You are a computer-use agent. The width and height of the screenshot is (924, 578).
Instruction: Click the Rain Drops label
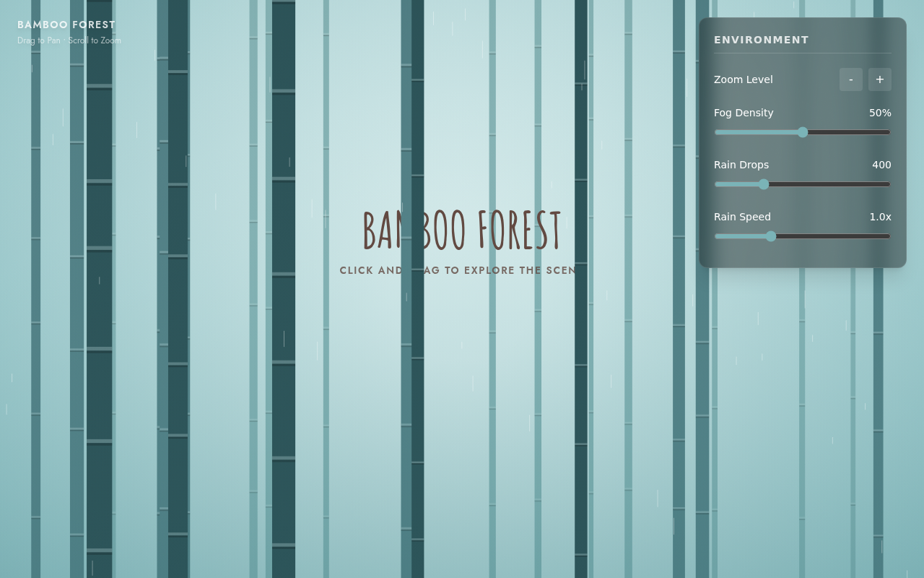[741, 165]
